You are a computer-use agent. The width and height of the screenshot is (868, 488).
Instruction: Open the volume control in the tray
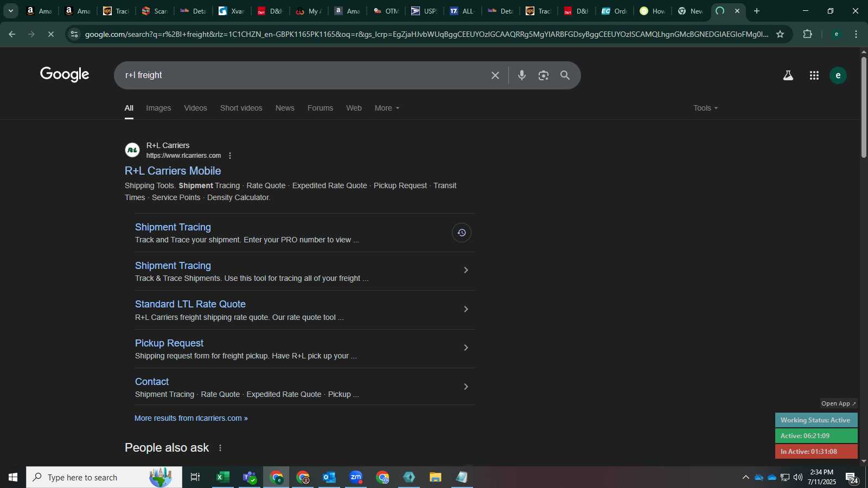[x=798, y=477]
